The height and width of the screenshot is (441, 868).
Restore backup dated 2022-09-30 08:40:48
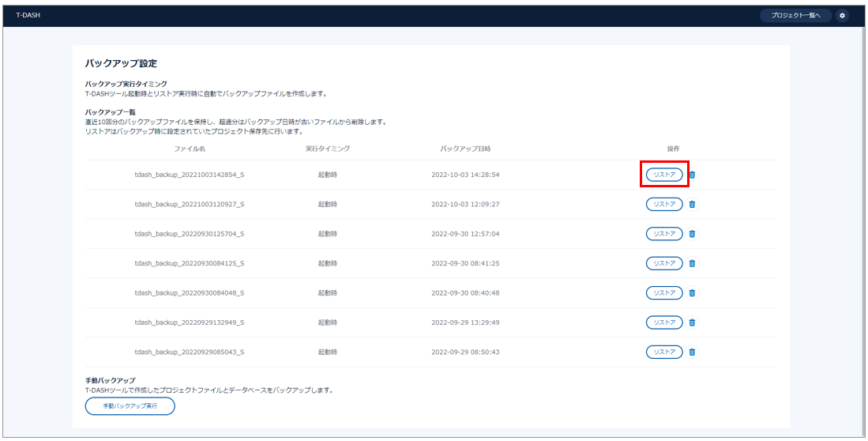664,293
